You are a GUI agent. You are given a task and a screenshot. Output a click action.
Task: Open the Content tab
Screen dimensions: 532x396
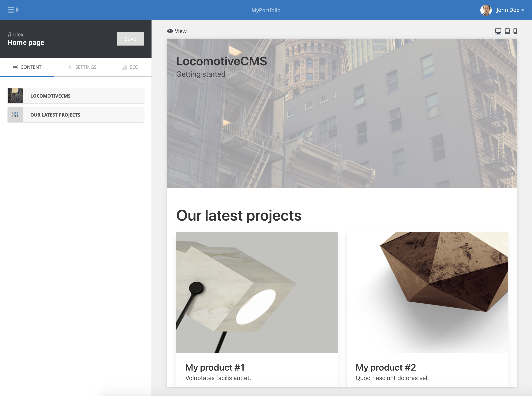27,67
